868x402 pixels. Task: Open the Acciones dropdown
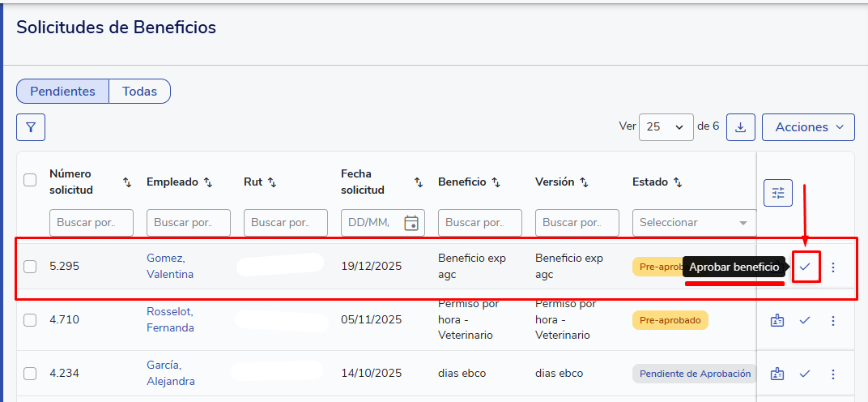tap(808, 127)
